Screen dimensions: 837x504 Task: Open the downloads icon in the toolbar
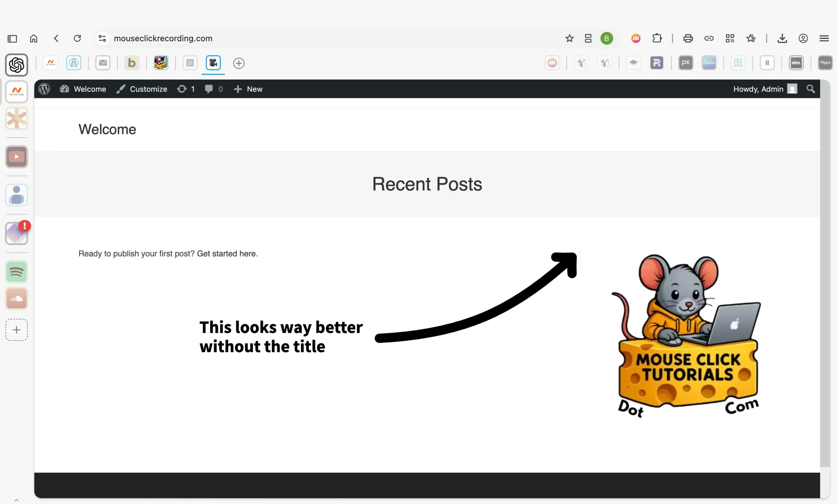coord(782,38)
